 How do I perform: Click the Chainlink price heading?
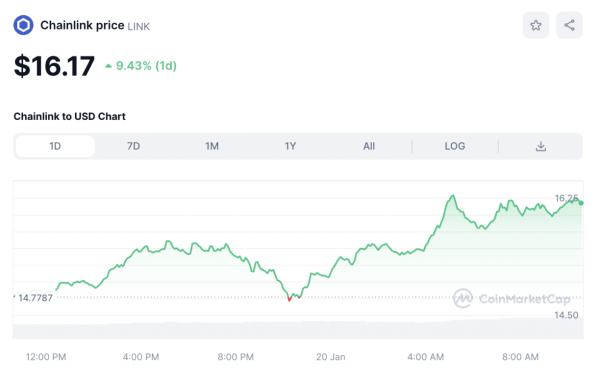tap(82, 26)
